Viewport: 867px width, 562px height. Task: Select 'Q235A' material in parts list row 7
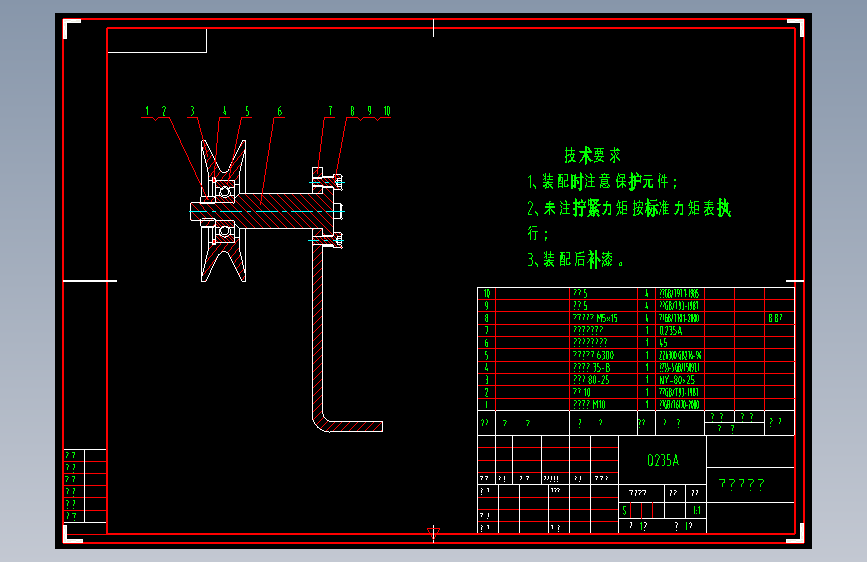671,331
